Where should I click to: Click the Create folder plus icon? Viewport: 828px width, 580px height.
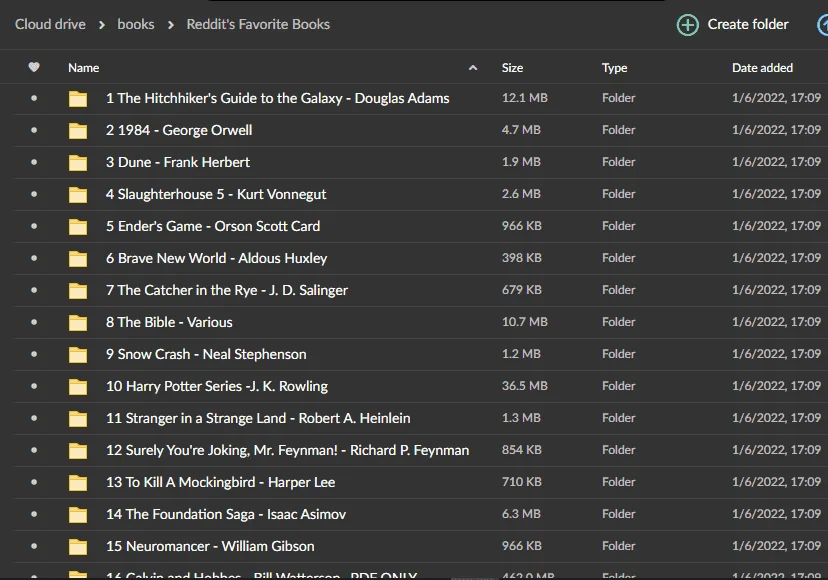tap(688, 25)
